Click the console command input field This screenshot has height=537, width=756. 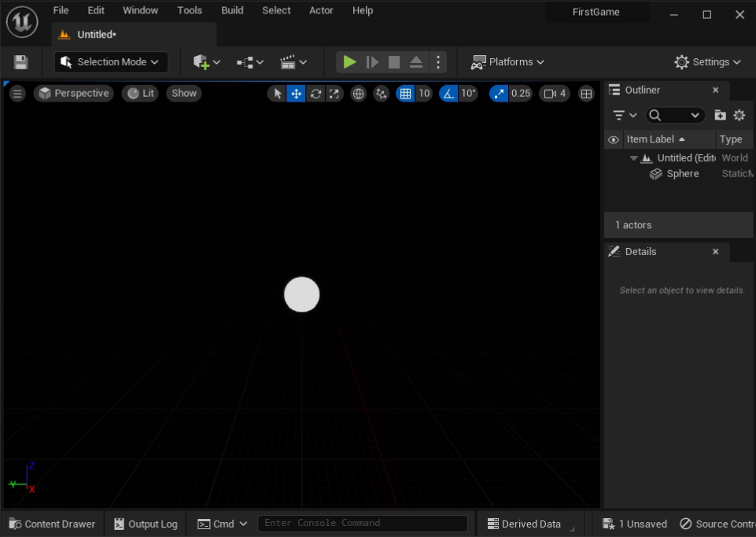(362, 524)
